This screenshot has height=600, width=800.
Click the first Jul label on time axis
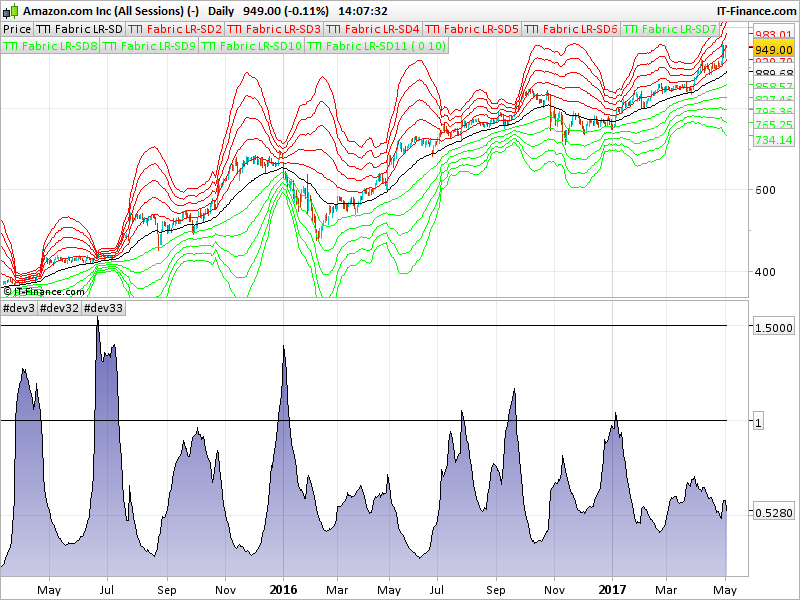(107, 590)
